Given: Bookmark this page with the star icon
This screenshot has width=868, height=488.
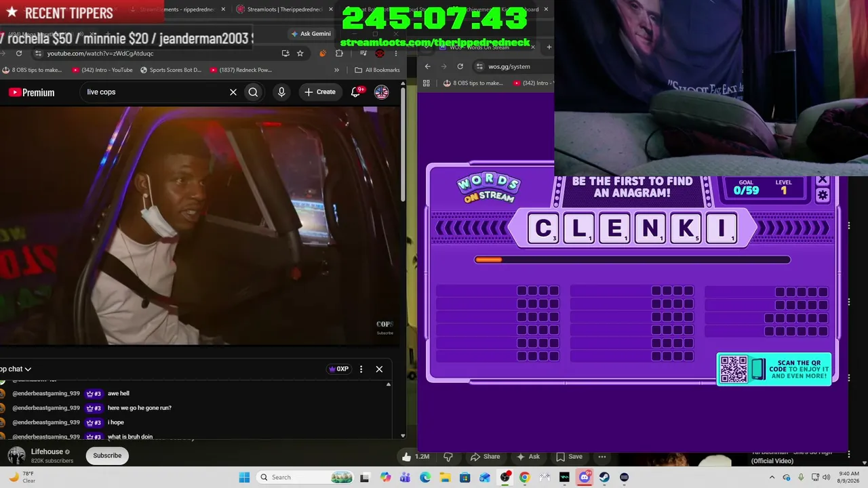Looking at the screenshot, I should pyautogui.click(x=300, y=54).
